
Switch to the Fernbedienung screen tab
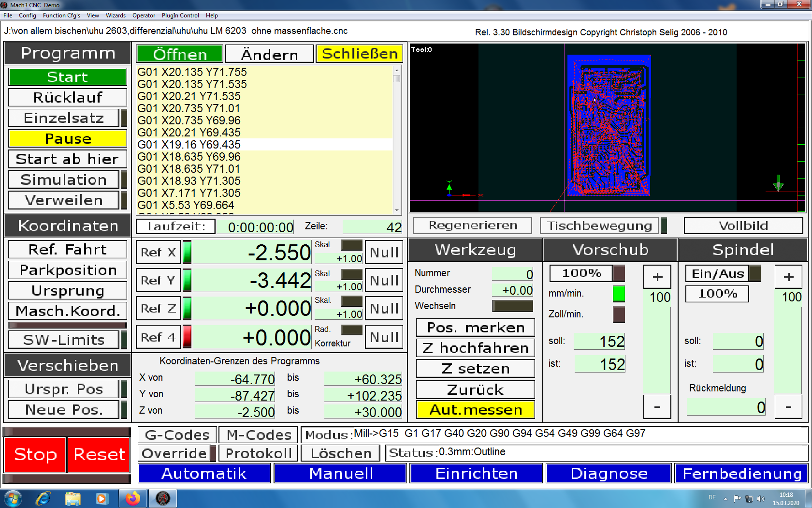[x=742, y=473]
